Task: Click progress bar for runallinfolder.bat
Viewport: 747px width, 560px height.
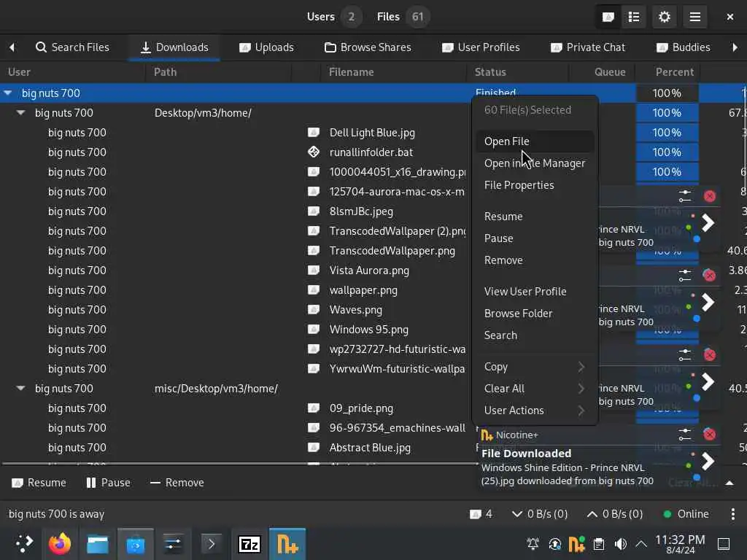Action: click(x=667, y=152)
